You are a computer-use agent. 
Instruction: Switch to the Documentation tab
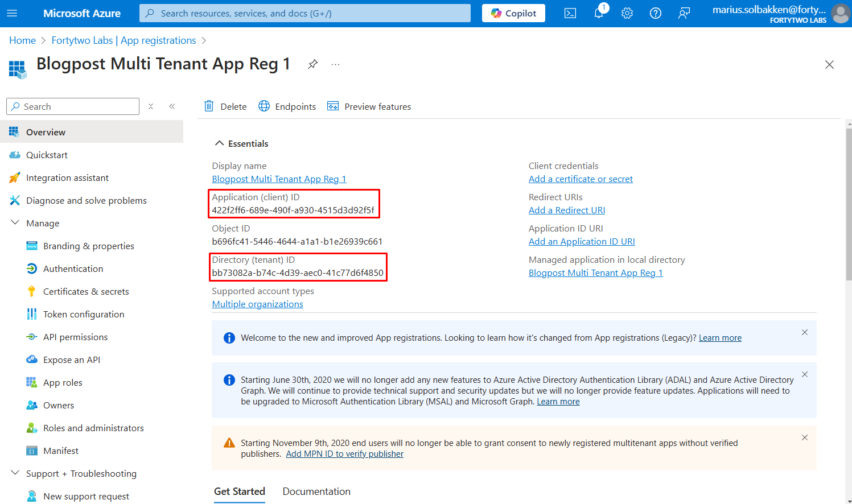(316, 491)
